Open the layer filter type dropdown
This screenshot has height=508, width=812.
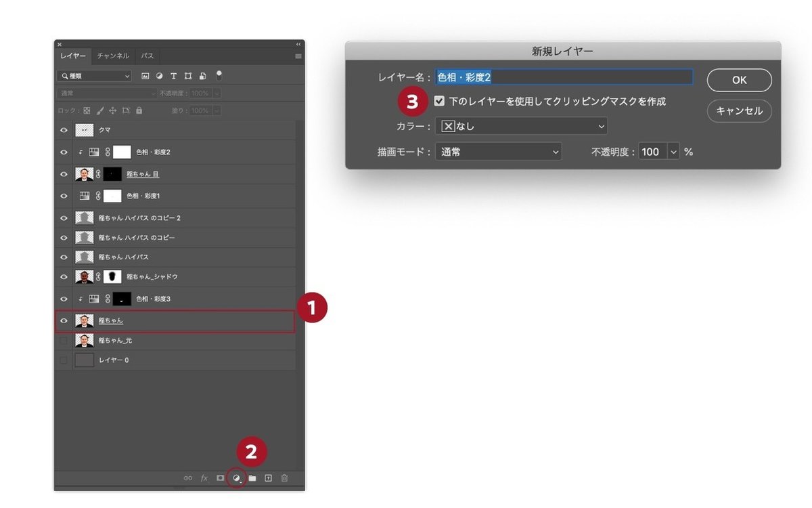click(x=94, y=76)
